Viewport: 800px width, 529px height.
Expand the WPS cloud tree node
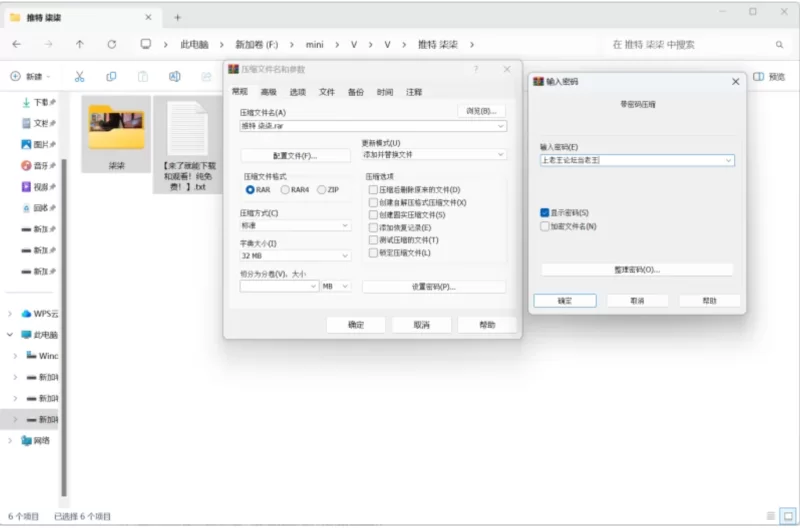tap(10, 314)
